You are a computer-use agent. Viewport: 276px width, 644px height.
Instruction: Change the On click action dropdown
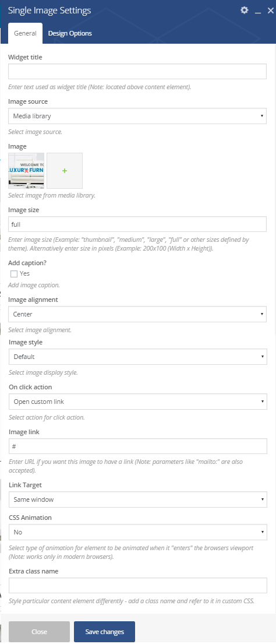(x=138, y=402)
